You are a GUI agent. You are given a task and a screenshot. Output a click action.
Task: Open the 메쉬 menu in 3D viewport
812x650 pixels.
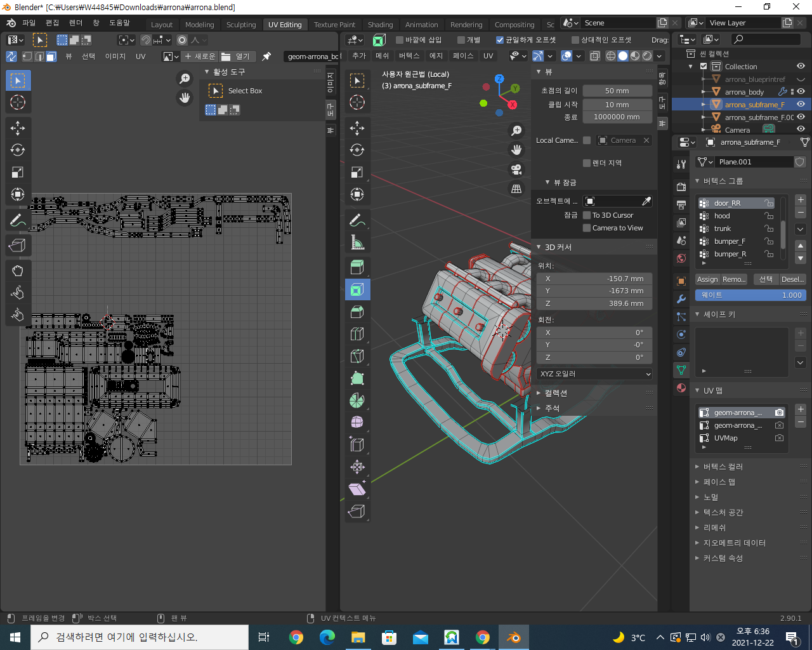(383, 56)
